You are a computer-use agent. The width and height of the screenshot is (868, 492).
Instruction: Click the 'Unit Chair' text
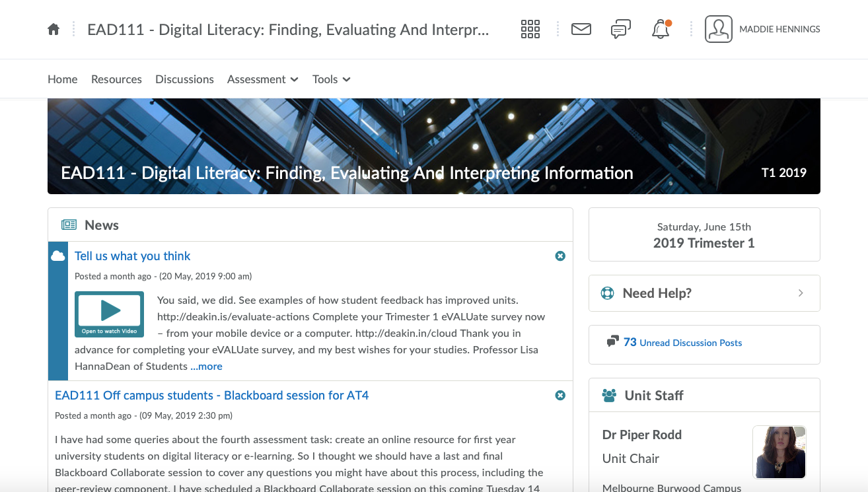click(x=631, y=458)
